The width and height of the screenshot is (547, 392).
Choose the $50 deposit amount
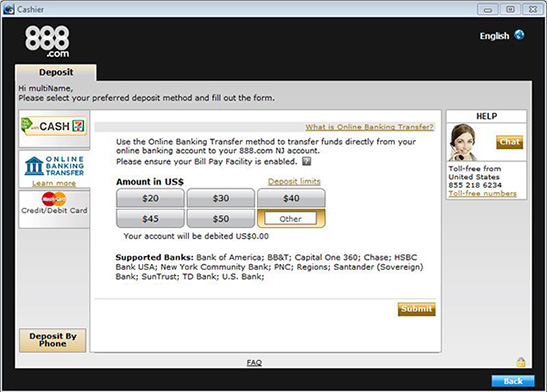pos(221,219)
